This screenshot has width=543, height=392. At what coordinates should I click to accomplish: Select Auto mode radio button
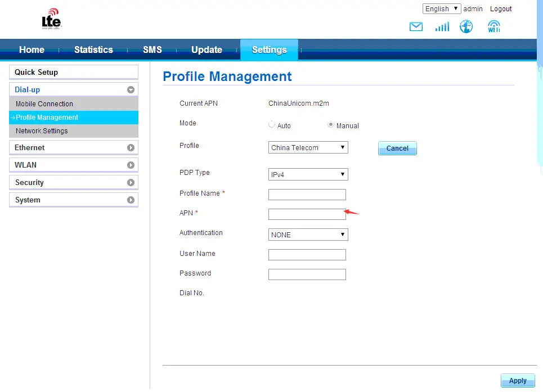coord(271,124)
